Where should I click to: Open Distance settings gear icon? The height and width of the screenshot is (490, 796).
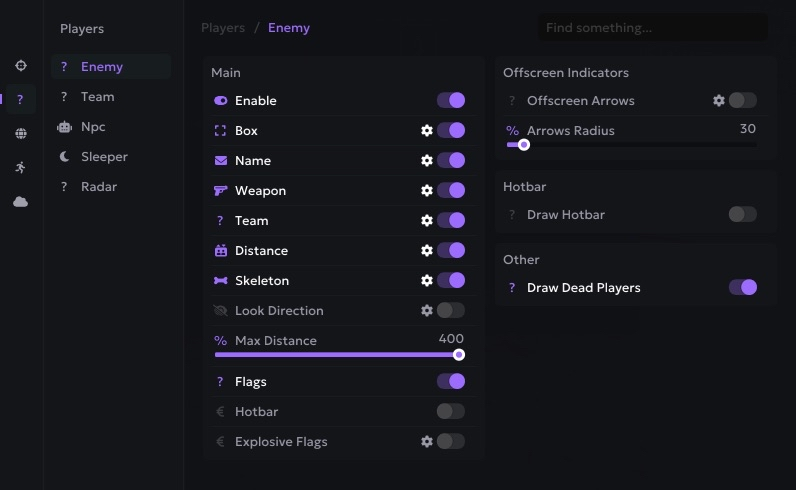coord(427,251)
